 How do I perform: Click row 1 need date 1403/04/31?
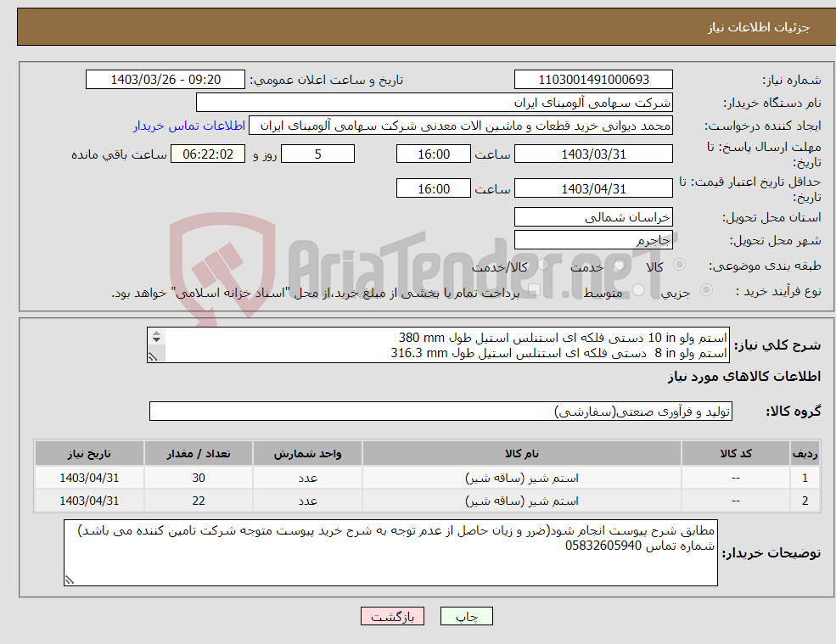89,479
